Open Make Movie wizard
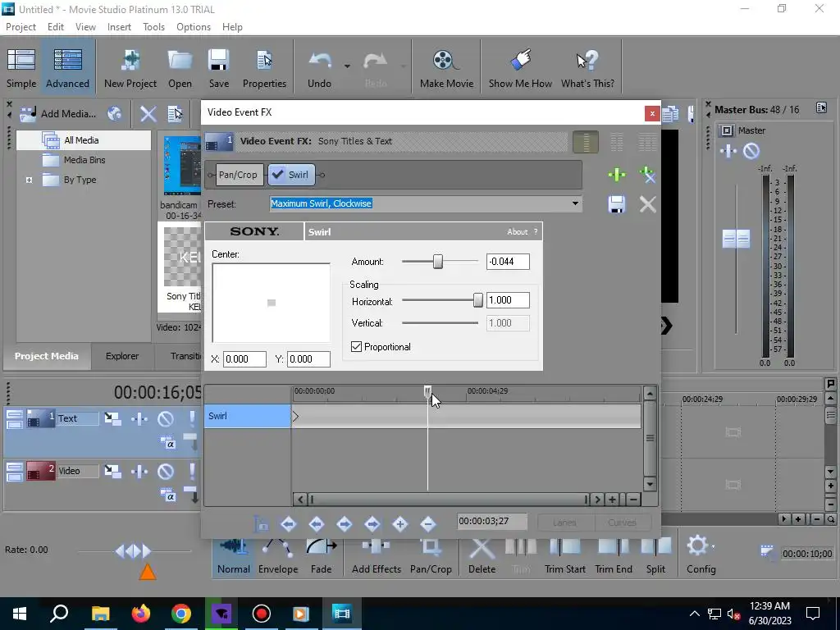 [446, 68]
